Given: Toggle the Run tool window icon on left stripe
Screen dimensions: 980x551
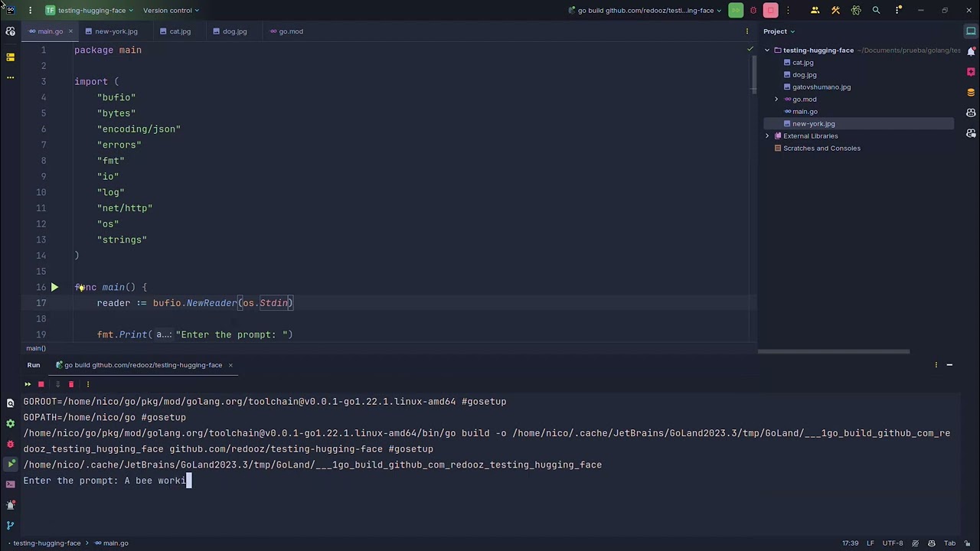Looking at the screenshot, I should [10, 464].
